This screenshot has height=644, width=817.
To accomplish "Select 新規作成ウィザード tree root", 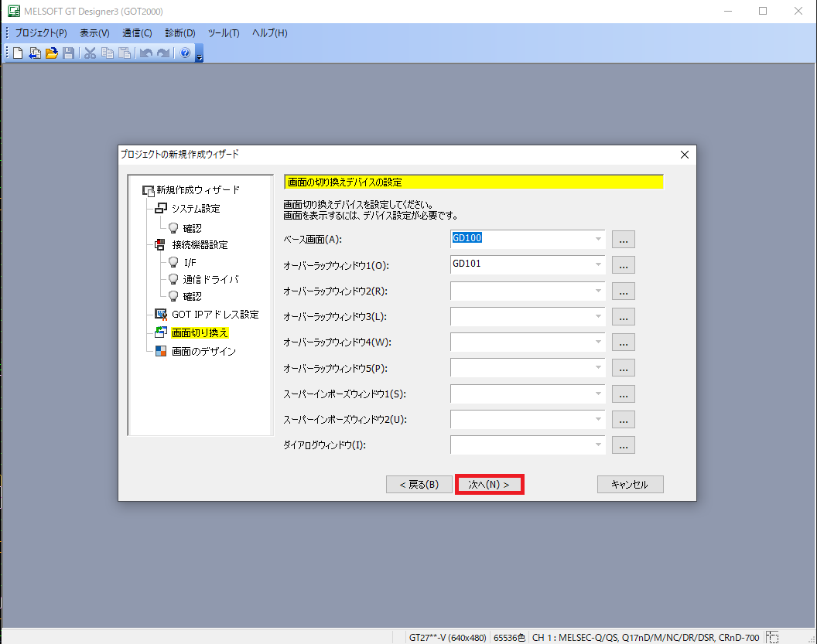I will point(197,190).
